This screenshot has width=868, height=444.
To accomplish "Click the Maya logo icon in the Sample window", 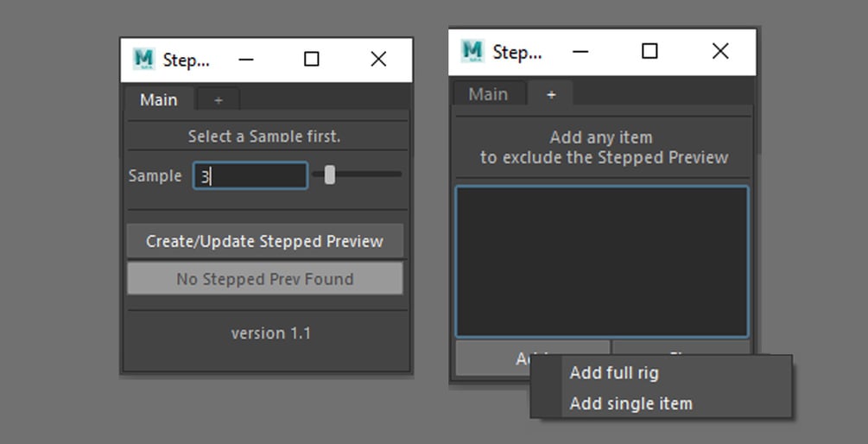I will click(x=143, y=60).
